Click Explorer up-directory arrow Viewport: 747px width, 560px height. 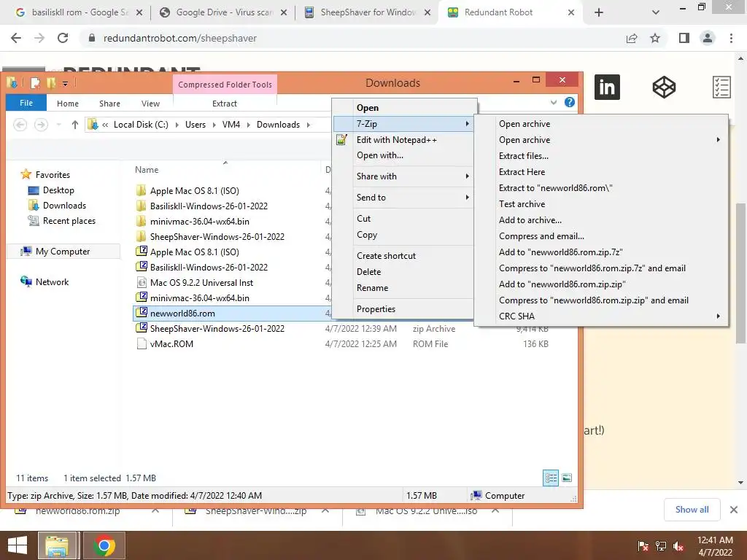tap(75, 125)
